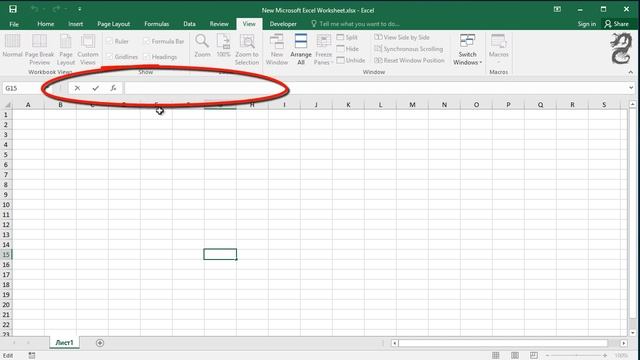Click the Name Box showing G15
Image resolution: width=640 pixels, height=360 pixels.
pos(22,88)
